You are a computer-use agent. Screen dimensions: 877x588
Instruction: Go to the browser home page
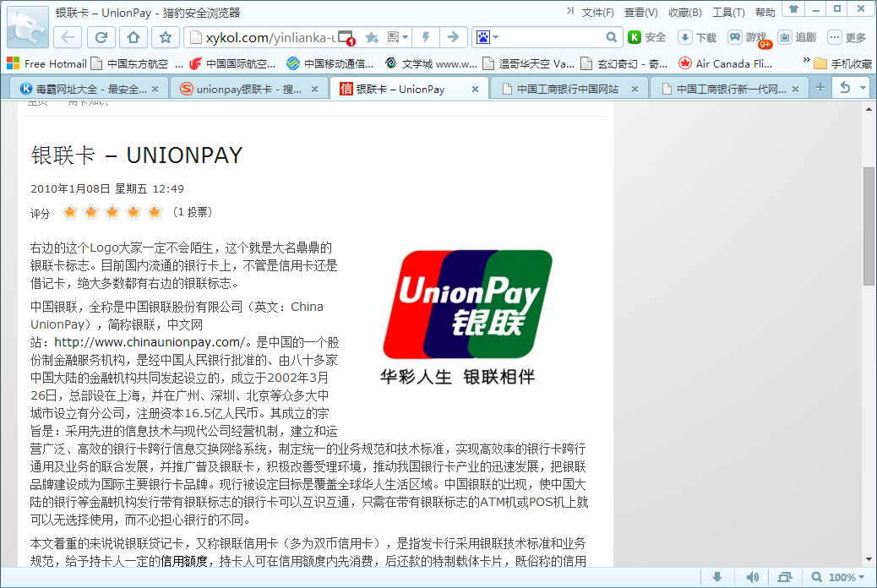pyautogui.click(x=133, y=37)
